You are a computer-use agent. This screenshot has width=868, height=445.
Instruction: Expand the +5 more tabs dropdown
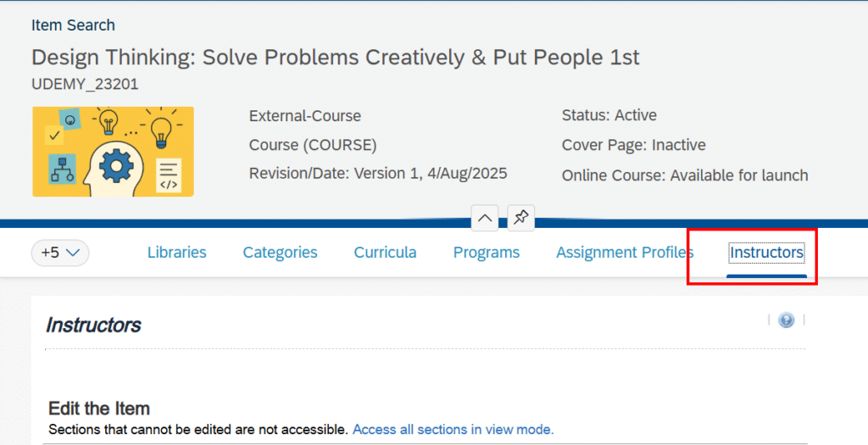point(60,253)
